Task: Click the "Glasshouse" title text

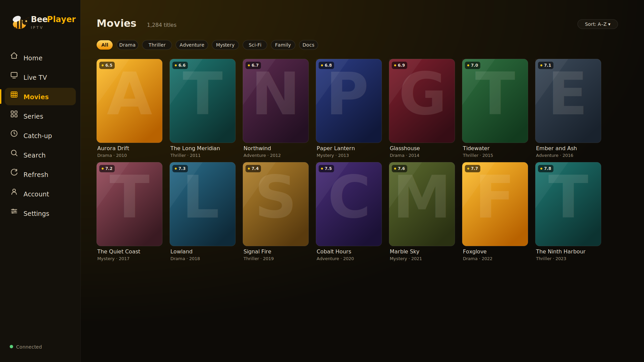Action: [x=405, y=148]
